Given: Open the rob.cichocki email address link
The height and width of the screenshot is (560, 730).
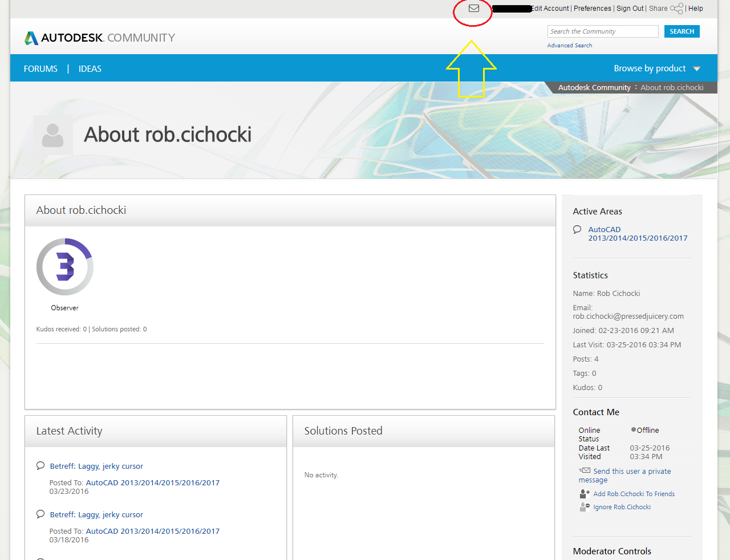Looking at the screenshot, I should coord(628,316).
